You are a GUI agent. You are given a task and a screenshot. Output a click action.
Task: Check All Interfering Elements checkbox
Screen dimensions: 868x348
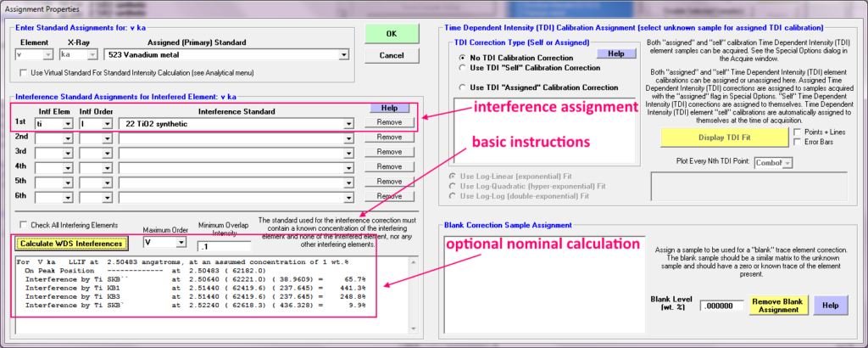click(x=23, y=225)
